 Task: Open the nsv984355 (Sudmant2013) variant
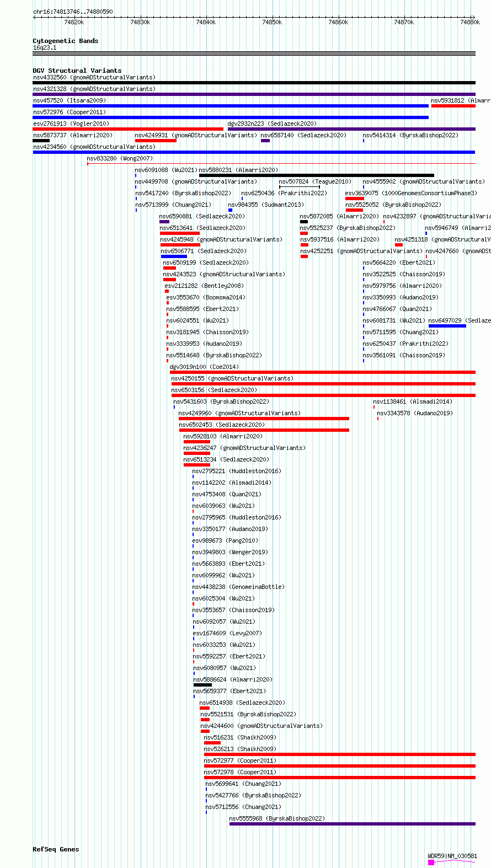230,210
